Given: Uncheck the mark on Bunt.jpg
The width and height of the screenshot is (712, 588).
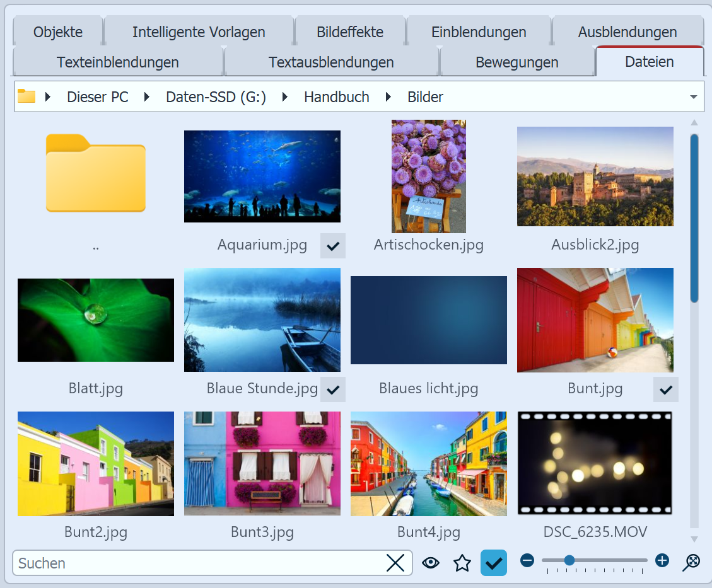Looking at the screenshot, I should (665, 389).
